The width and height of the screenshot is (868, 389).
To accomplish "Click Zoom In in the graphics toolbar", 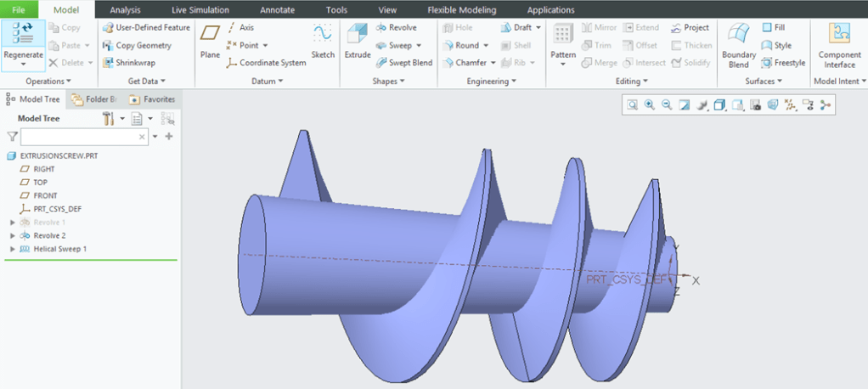I will tap(650, 105).
